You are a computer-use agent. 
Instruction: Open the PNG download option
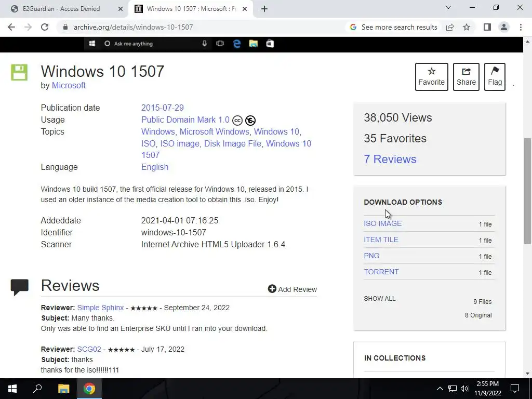[x=371, y=256]
